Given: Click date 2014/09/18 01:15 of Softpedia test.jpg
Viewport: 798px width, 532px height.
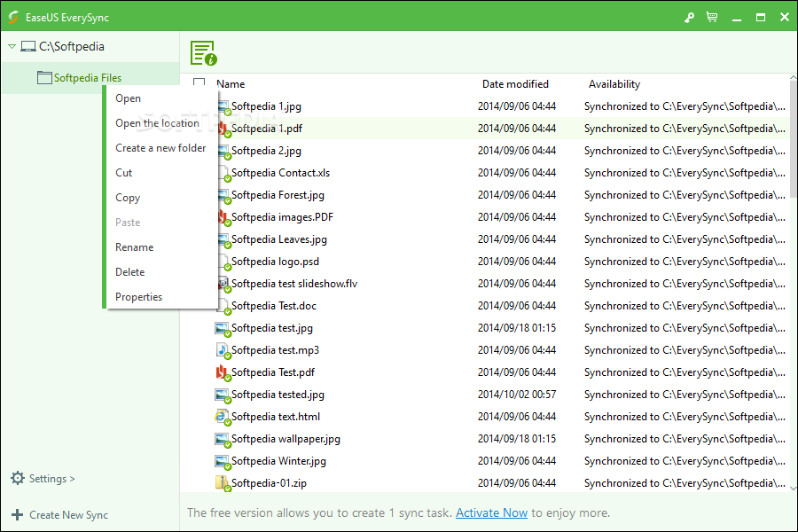Looking at the screenshot, I should coord(517,328).
